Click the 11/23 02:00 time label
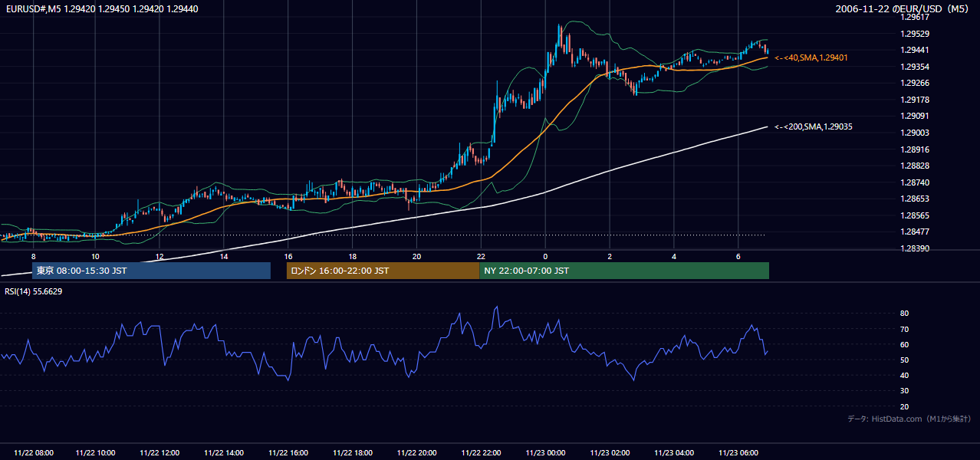 point(610,453)
